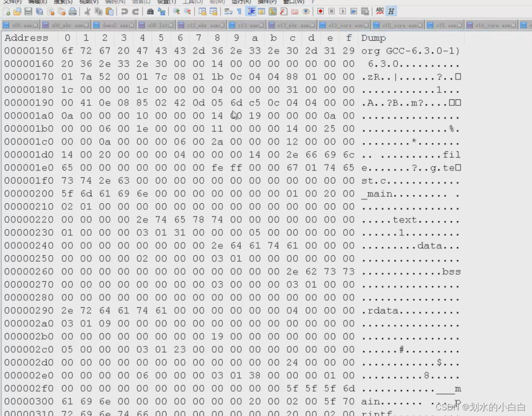The height and width of the screenshot is (416, 532).
Task: Switch to the c13_core.asm tab
Action: 344,26
